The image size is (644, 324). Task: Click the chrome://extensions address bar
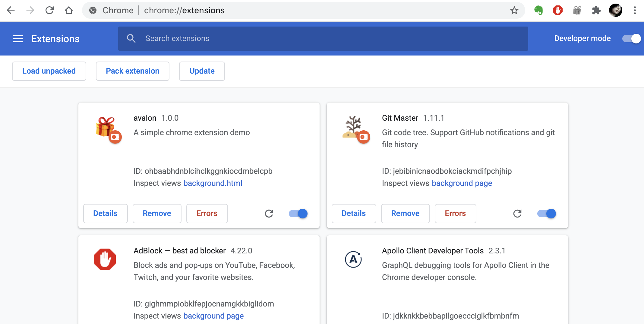303,10
